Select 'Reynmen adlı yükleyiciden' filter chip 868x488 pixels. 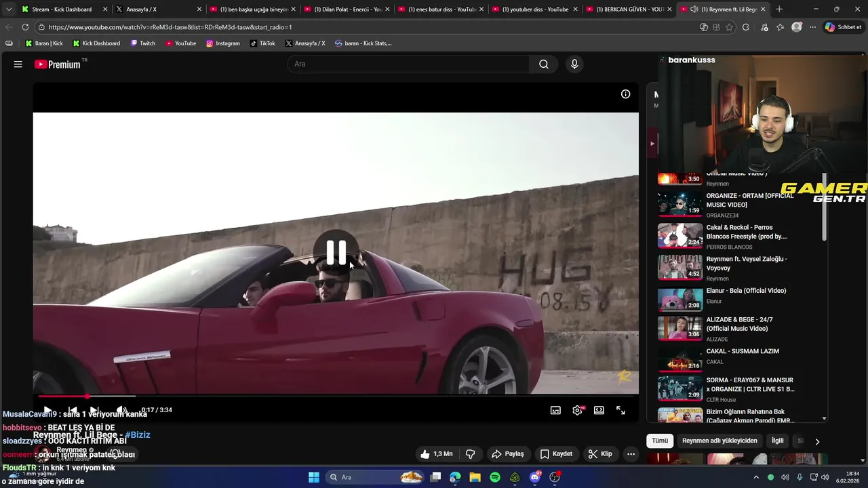coord(719,441)
